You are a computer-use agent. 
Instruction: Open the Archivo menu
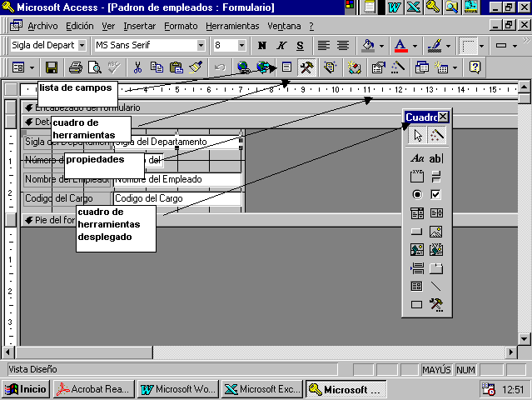click(x=42, y=26)
